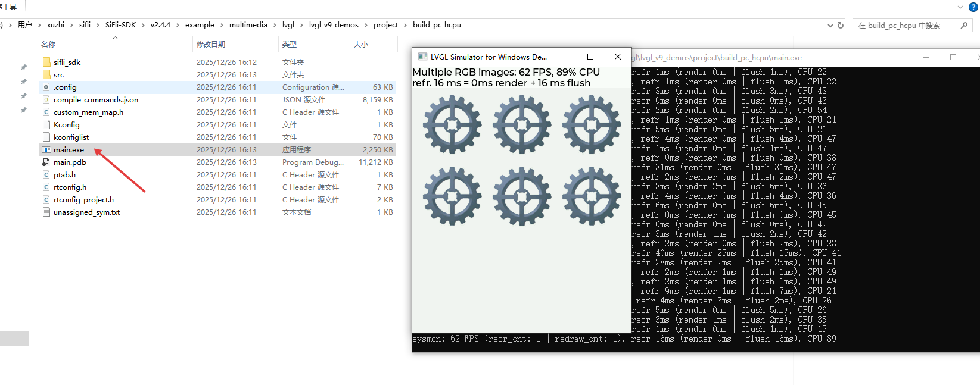
Task: Open Explorer help via the blue question mark
Action: 973,7
